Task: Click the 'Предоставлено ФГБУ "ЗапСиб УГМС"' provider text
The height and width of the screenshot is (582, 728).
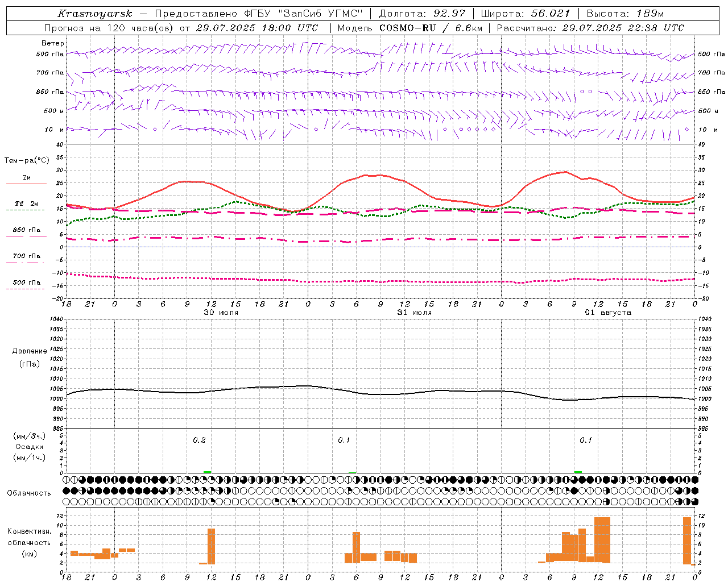Action: 259,14
